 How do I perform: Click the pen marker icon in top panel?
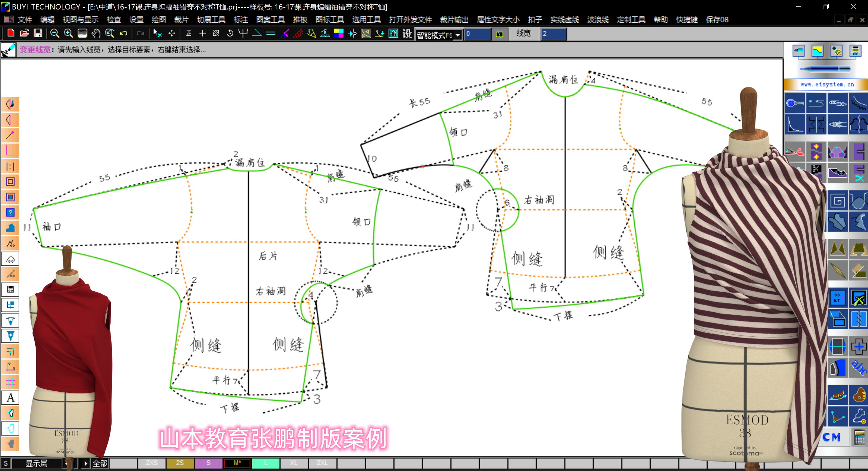point(798,51)
